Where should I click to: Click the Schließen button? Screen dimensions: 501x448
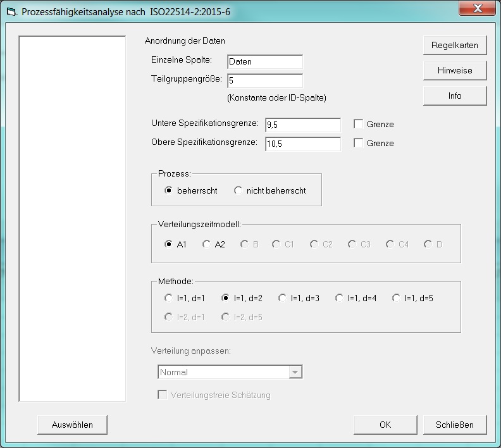[455, 425]
